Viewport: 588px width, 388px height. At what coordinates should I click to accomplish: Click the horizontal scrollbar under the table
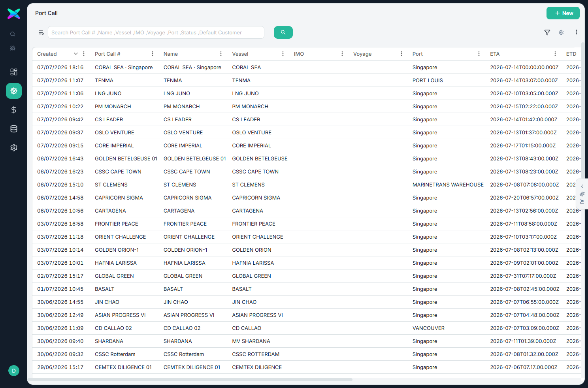[192, 380]
